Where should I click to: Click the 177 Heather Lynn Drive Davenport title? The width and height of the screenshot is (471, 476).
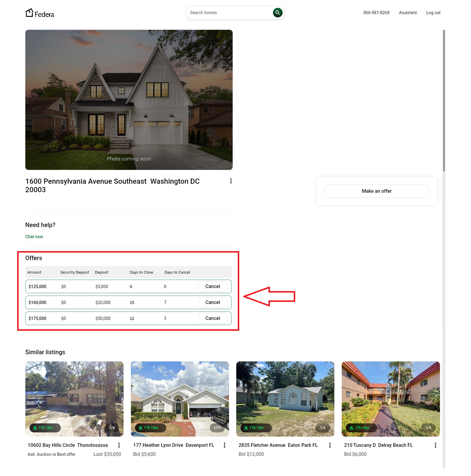click(x=174, y=445)
